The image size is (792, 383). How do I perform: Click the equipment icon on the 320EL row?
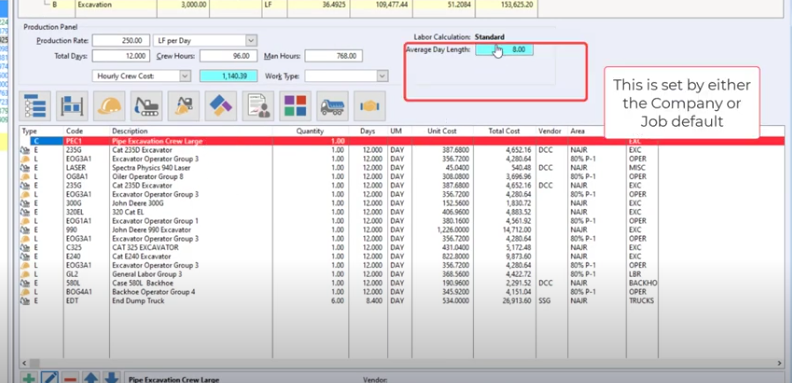tap(24, 212)
